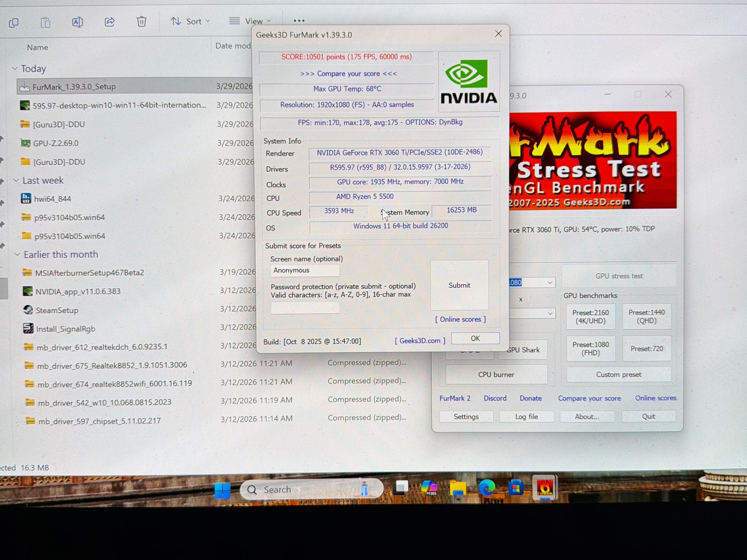
Task: Sort files by the Name column header
Action: tap(38, 47)
